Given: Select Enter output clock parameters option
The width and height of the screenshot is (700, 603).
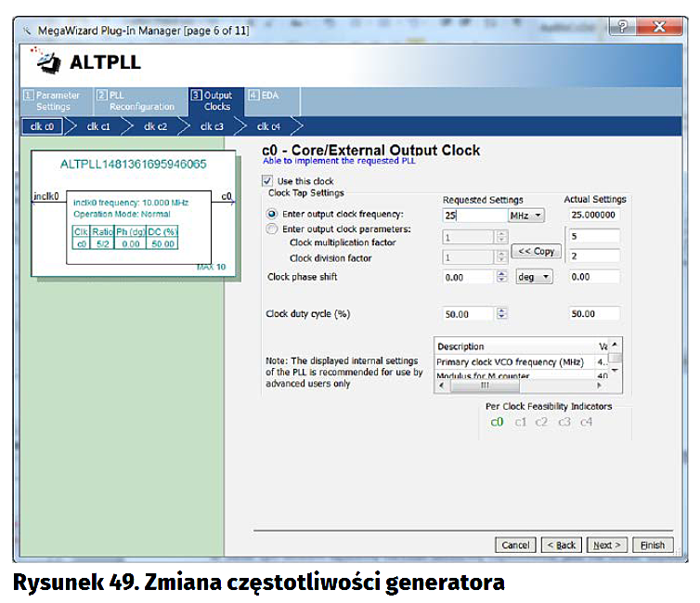Looking at the screenshot, I should coord(272,229).
